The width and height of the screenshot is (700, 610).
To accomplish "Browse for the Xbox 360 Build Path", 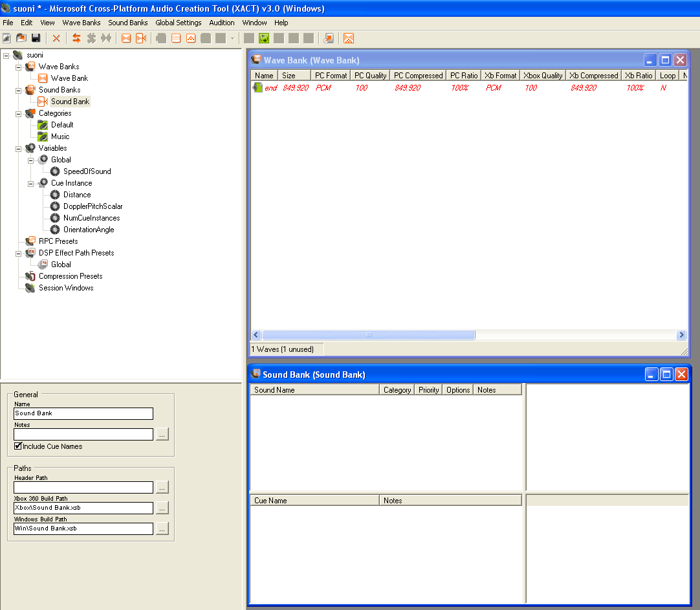I will tap(162, 508).
